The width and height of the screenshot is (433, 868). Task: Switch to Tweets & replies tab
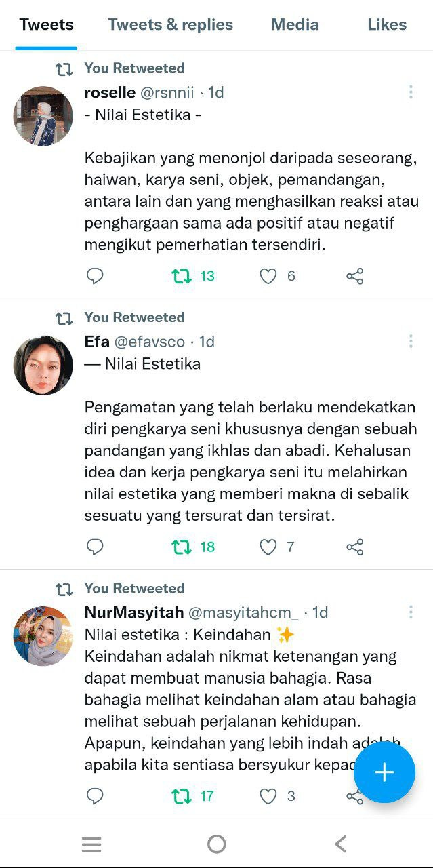click(x=170, y=25)
